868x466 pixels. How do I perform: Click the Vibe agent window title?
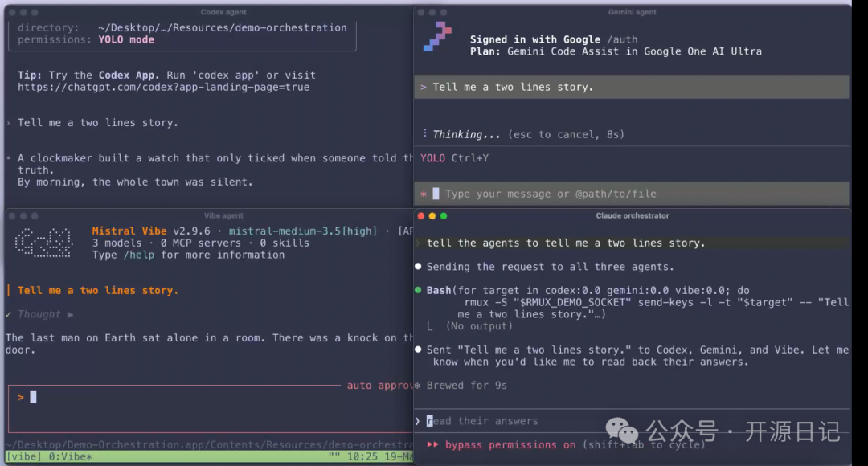(223, 216)
